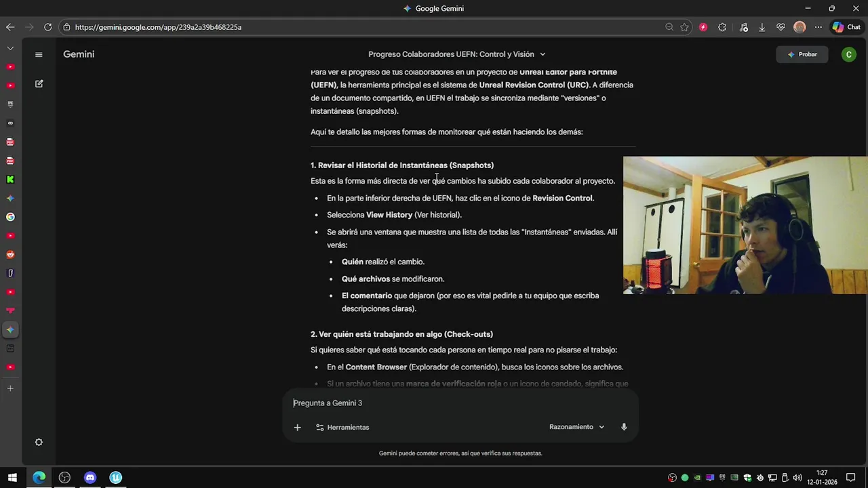Screen dimensions: 868x488
Task: Click heading '1. Revisar el Historial de Instantáneas'
Action: 402,165
